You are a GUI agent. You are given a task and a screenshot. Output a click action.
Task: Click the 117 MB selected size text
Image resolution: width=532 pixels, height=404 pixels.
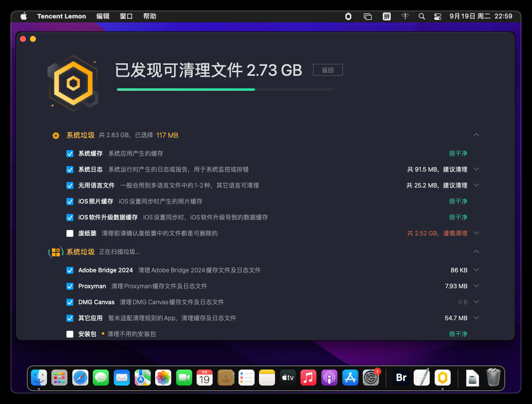[x=167, y=135]
